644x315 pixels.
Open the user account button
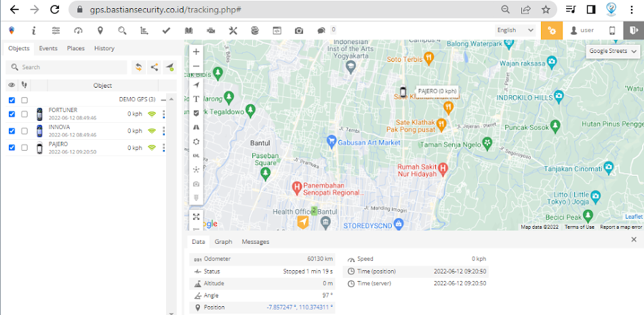pos(582,31)
